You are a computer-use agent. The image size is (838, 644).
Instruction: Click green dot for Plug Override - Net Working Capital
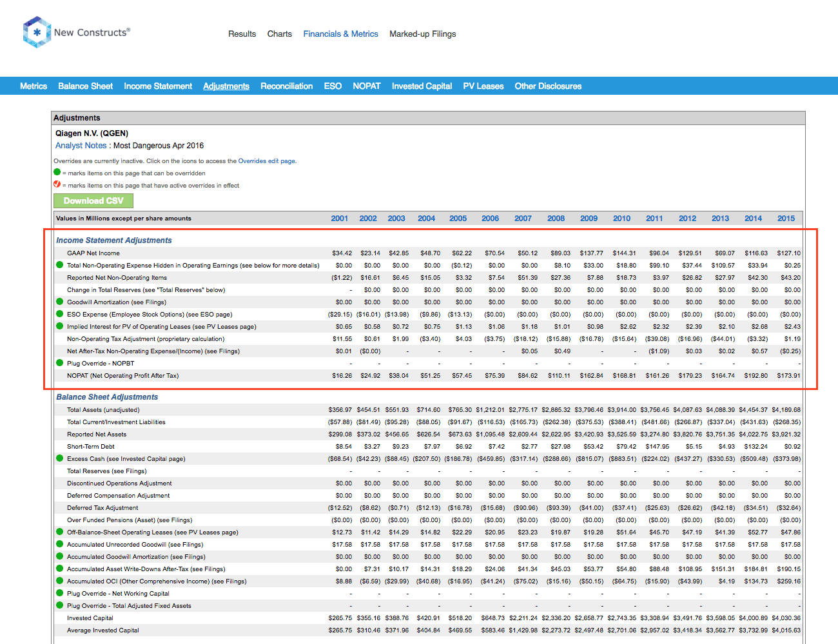click(x=60, y=593)
